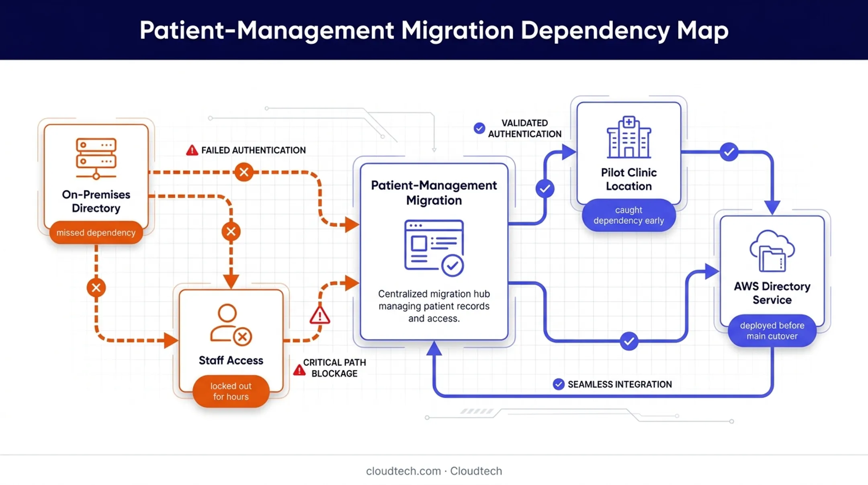Image resolution: width=868 pixels, height=485 pixels.
Task: Click the orange X below missed dependency
Action: click(x=96, y=288)
